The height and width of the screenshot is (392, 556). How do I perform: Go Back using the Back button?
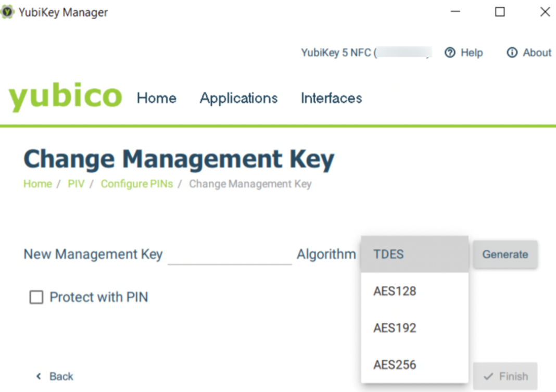(54, 376)
